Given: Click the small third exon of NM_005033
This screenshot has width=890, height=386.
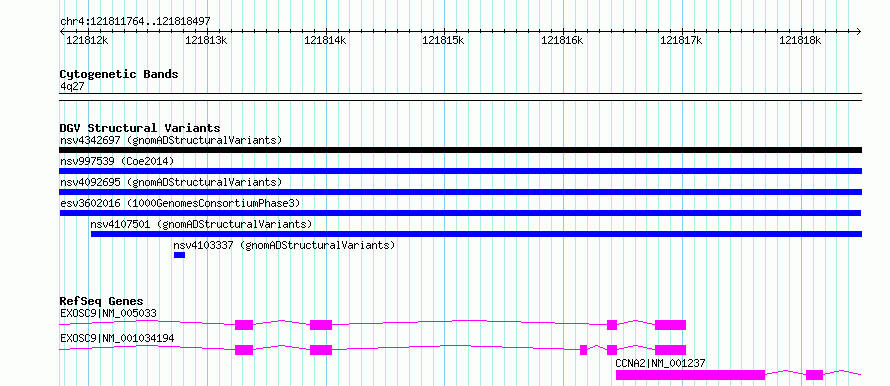Looking at the screenshot, I should tap(612, 325).
